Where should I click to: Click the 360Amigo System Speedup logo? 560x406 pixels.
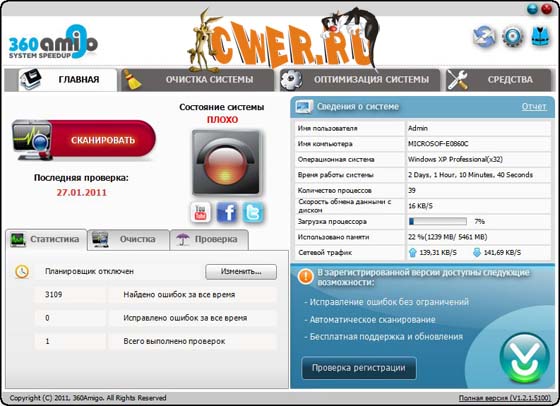[53, 42]
